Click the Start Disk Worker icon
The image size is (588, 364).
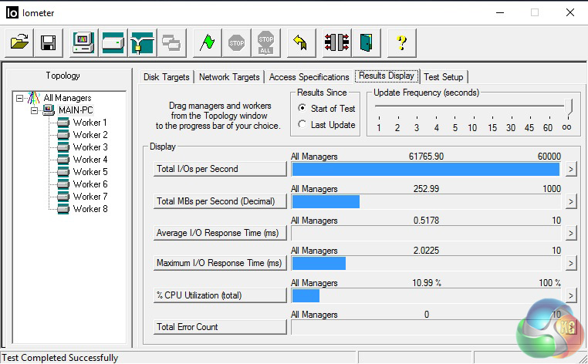pos(113,42)
